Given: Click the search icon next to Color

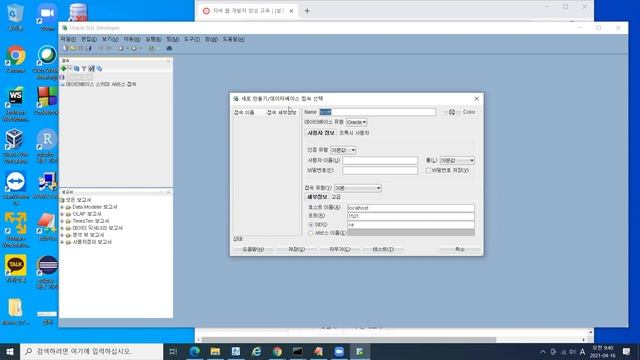Looking at the screenshot, I should point(452,112).
